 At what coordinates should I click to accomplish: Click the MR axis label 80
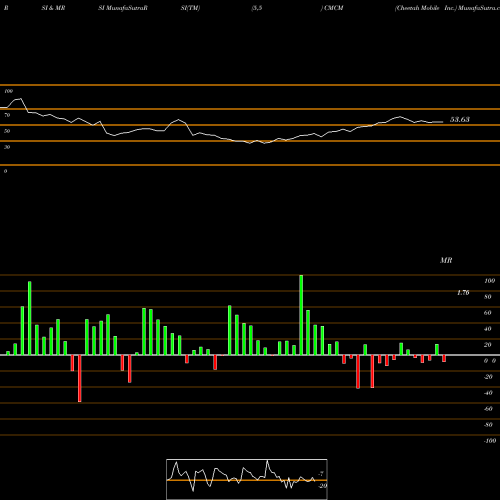coord(488,297)
